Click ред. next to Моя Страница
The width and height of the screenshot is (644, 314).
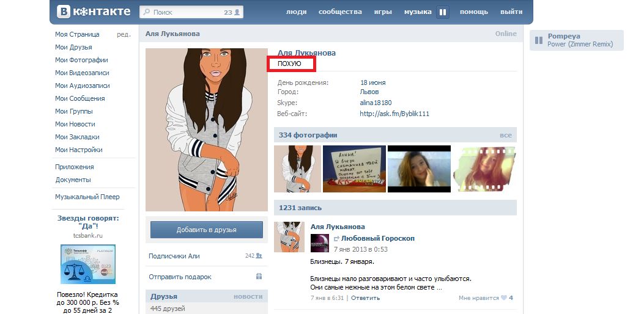click(x=124, y=34)
